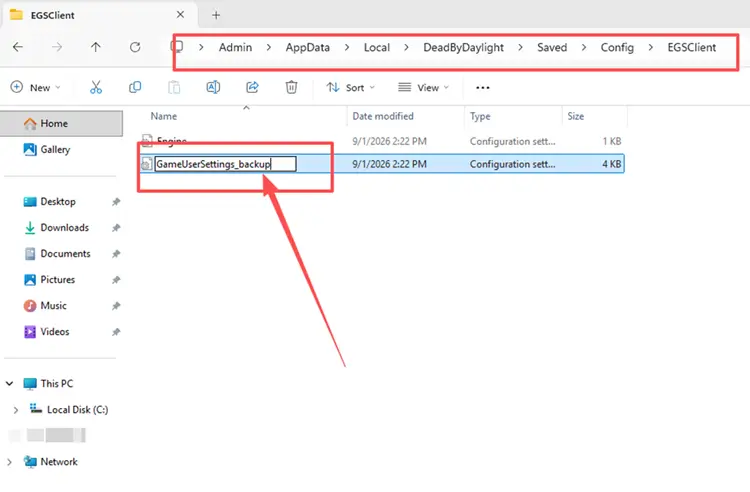The width and height of the screenshot is (750, 492).
Task: Delete the file with the trash icon
Action: pyautogui.click(x=291, y=87)
